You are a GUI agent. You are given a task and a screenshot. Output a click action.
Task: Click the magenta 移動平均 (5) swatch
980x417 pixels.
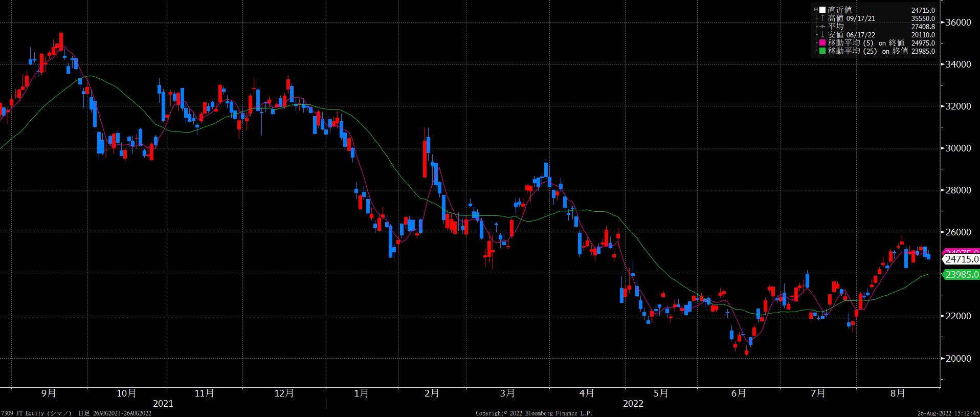822,43
